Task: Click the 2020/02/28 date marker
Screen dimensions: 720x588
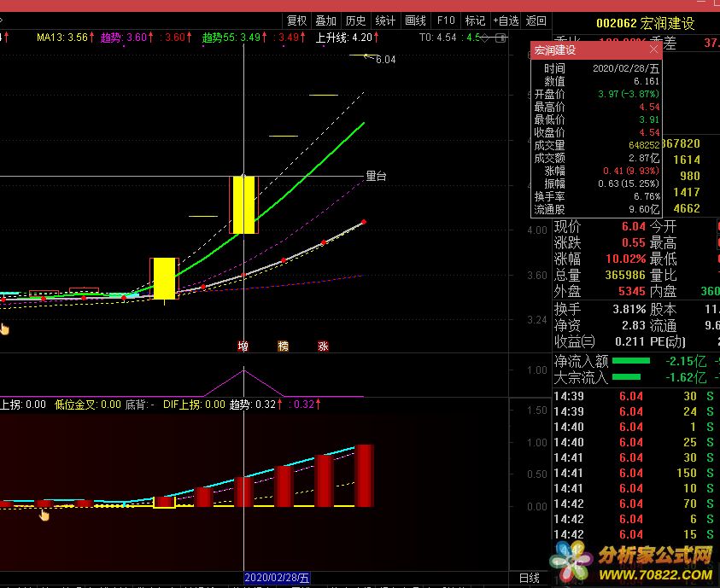Action: 277,578
